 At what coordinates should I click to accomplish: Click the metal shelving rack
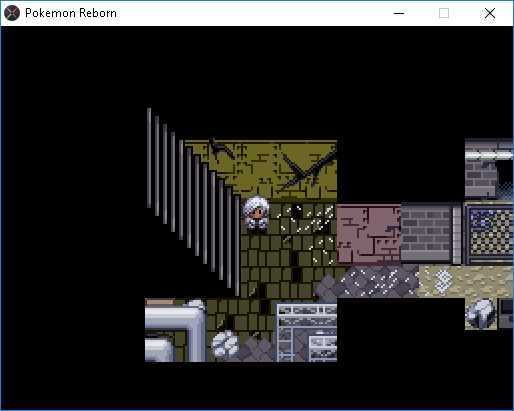point(307,332)
